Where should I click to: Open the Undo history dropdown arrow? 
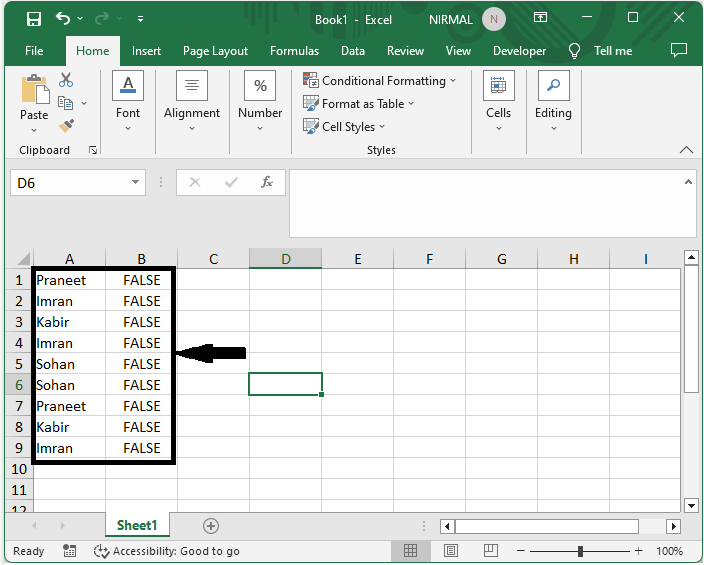click(x=80, y=19)
